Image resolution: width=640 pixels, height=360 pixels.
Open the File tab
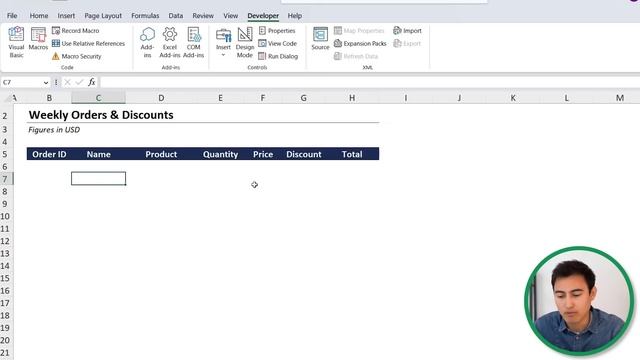[12, 16]
